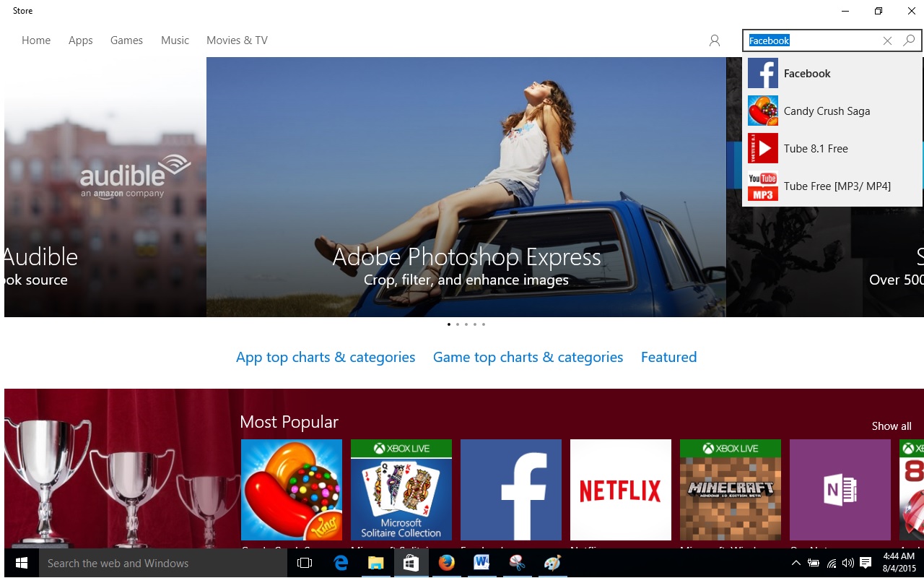
Task: Launch Firefox from the taskbar
Action: click(447, 563)
